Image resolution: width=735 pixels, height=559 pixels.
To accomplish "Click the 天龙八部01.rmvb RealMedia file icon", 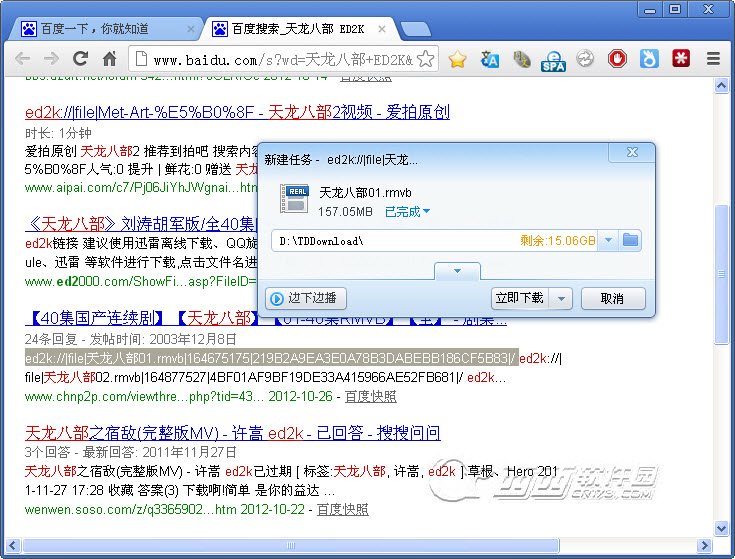I will (x=294, y=199).
